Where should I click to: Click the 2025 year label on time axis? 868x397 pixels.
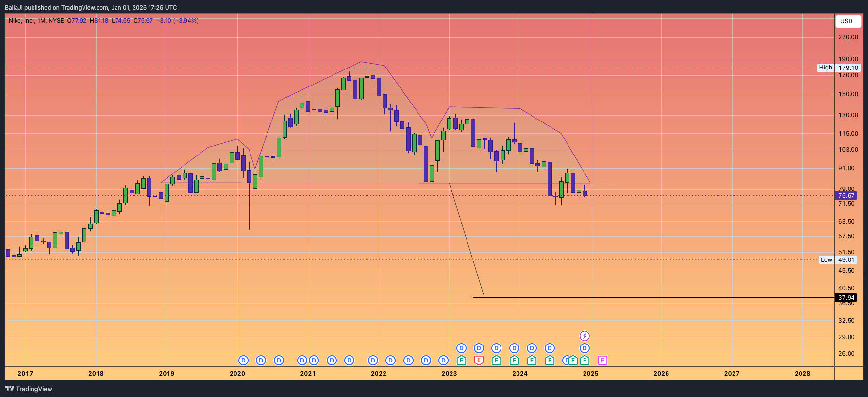pos(590,373)
